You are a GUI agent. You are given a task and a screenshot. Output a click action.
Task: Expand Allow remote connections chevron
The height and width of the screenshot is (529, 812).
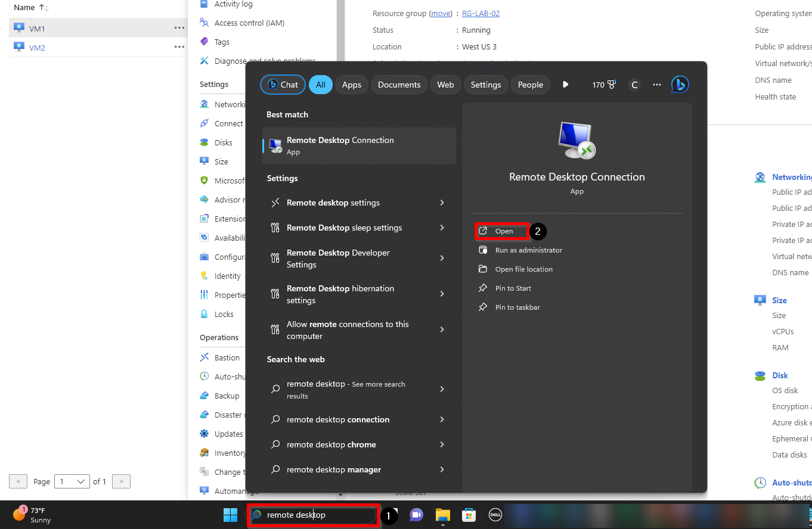click(x=442, y=329)
